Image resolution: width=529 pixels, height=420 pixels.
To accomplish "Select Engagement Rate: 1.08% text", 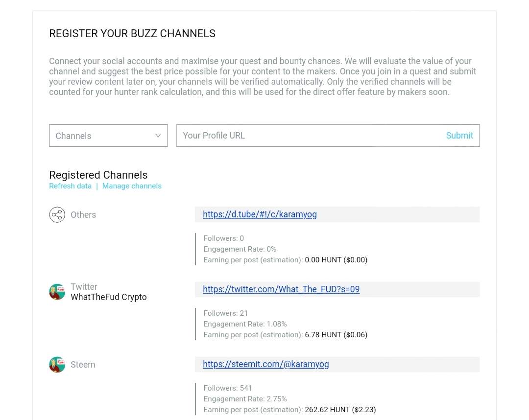I will [245, 324].
